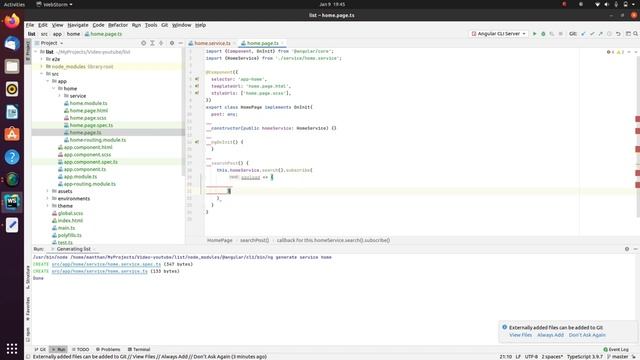This screenshot has height=360, width=640.
Task: Click the collapse all icon in Project panel
Action: point(161,43)
